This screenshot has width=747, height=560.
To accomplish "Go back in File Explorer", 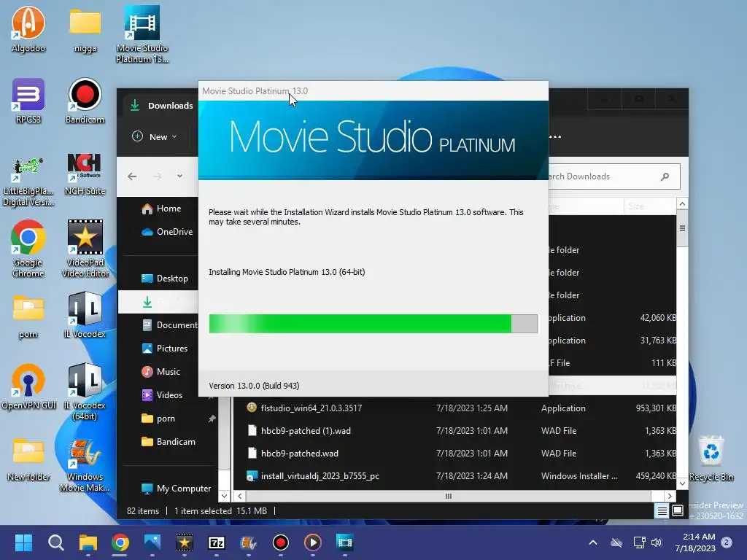I will pos(132,176).
